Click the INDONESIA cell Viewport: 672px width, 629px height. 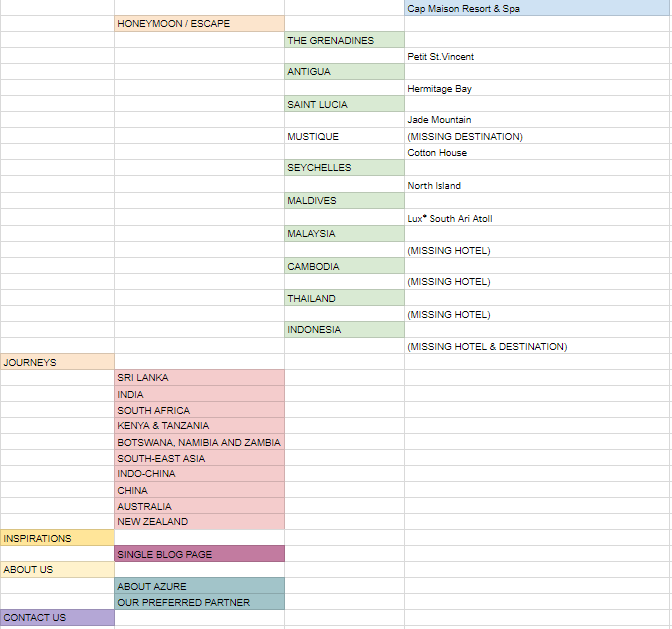pyautogui.click(x=344, y=329)
